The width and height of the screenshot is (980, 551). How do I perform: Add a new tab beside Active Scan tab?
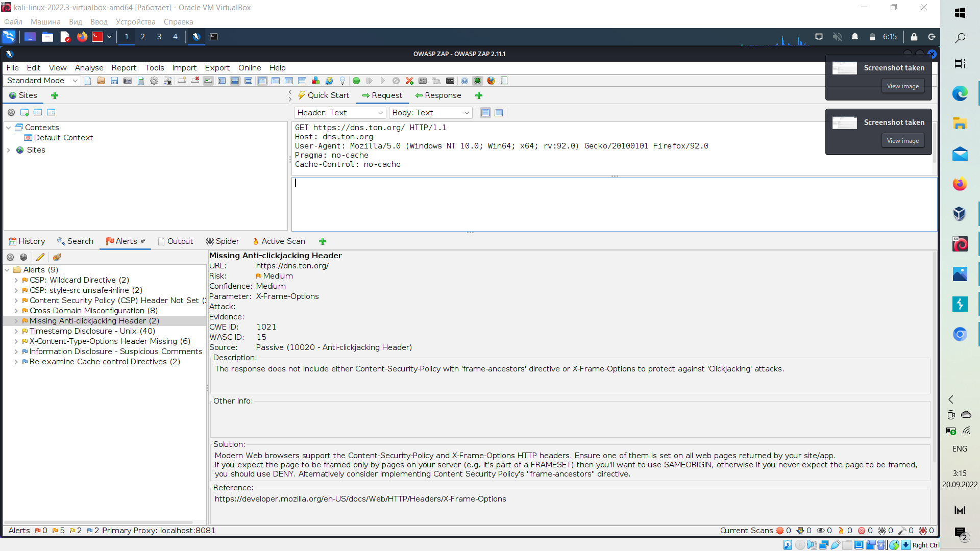pyautogui.click(x=323, y=241)
